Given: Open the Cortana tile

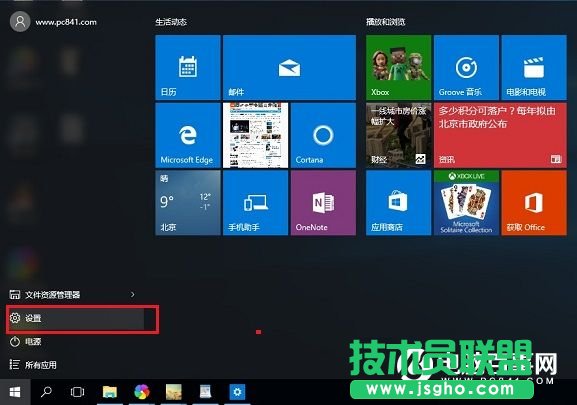Looking at the screenshot, I should coord(323,135).
